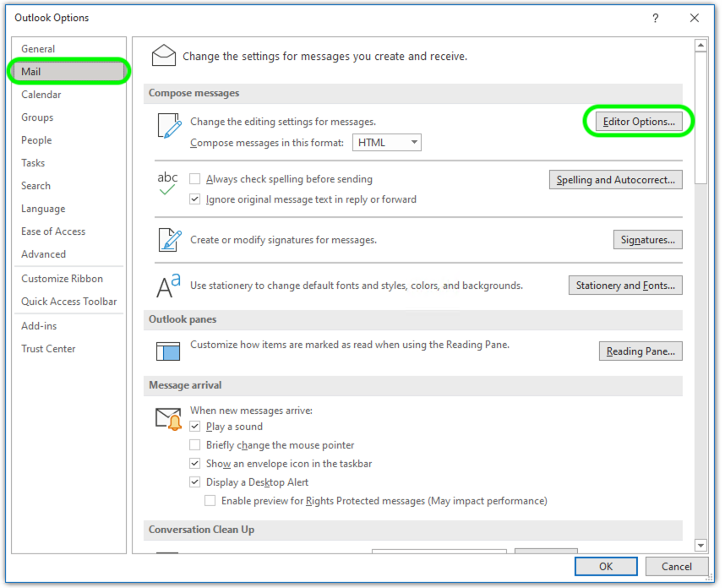The width and height of the screenshot is (725, 588).
Task: Click the Compose messages section header
Action: click(413, 93)
